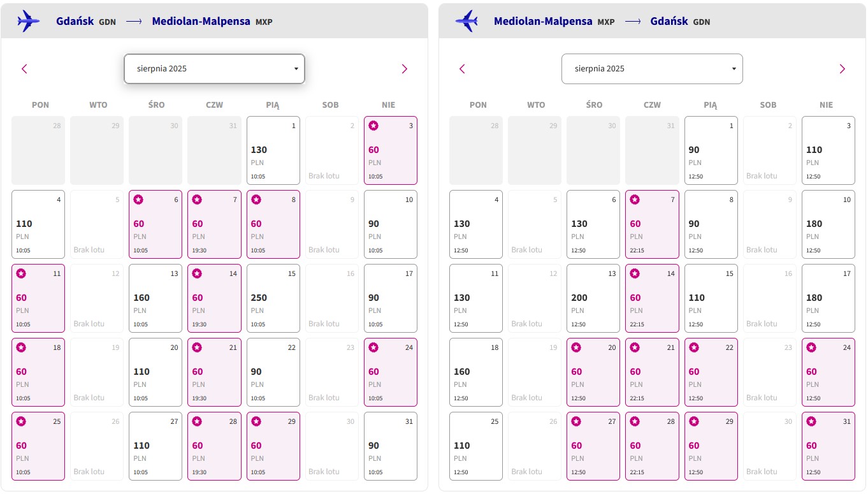Choose return August 31 flight for 60 PLN
This screenshot has height=494, width=868.
[x=828, y=446]
